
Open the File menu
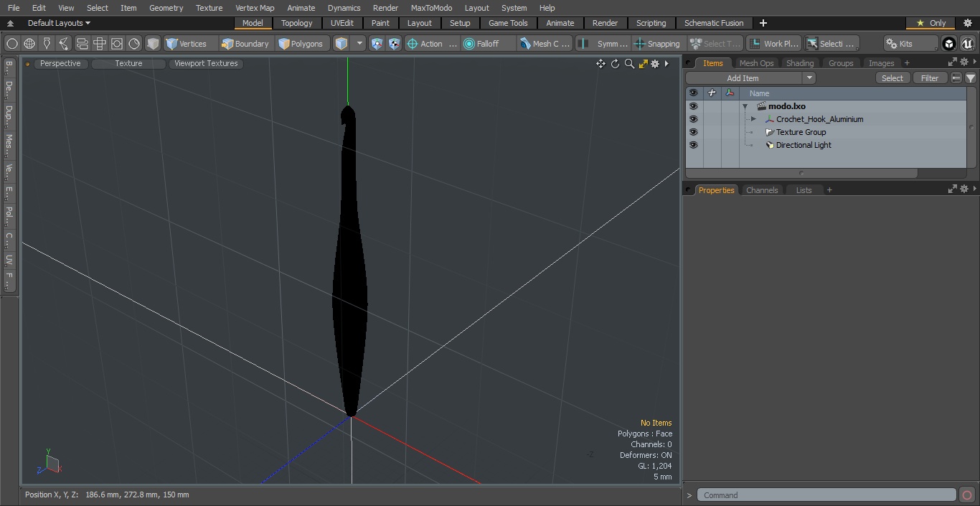coord(14,8)
